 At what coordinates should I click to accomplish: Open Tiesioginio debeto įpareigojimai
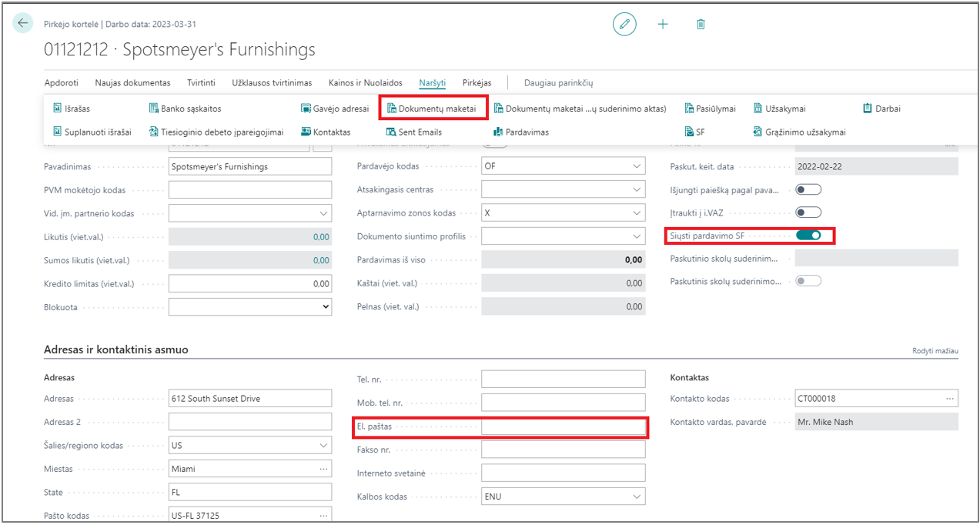click(x=216, y=132)
